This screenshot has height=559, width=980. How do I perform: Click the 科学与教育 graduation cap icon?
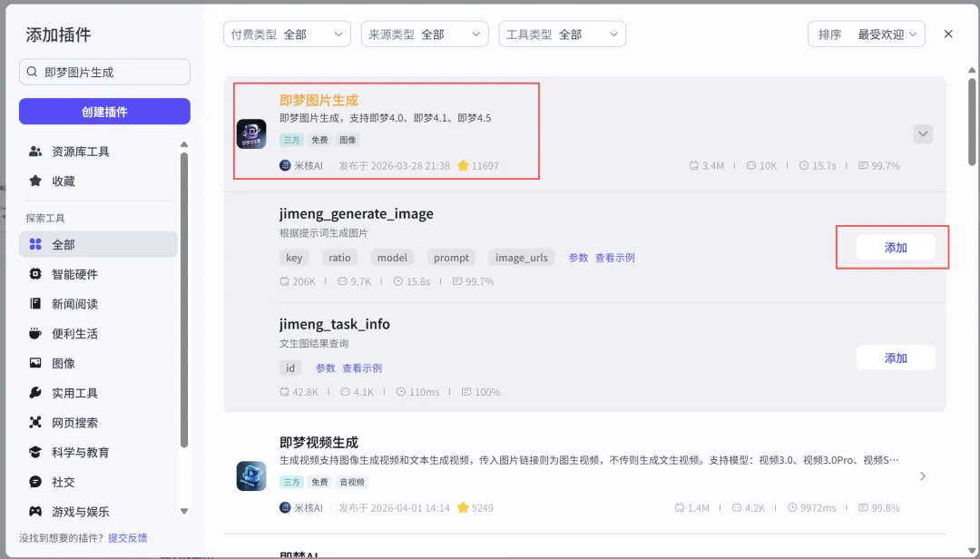[35, 452]
